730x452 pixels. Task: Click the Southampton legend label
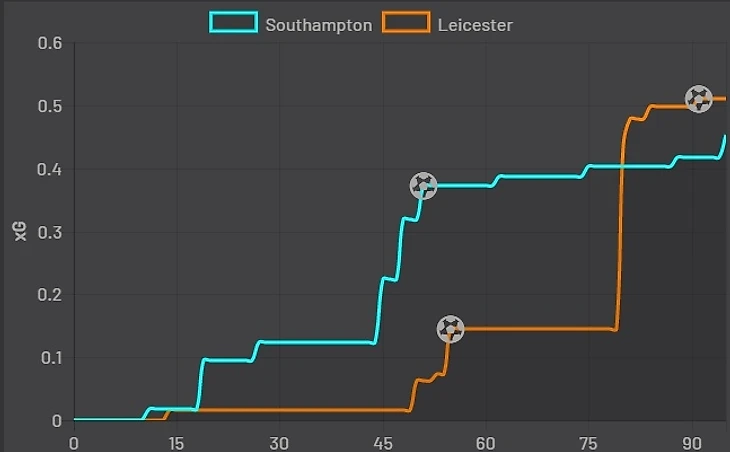click(318, 24)
